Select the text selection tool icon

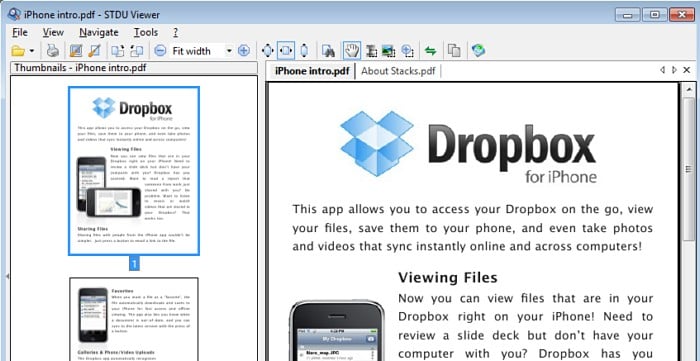click(x=371, y=51)
